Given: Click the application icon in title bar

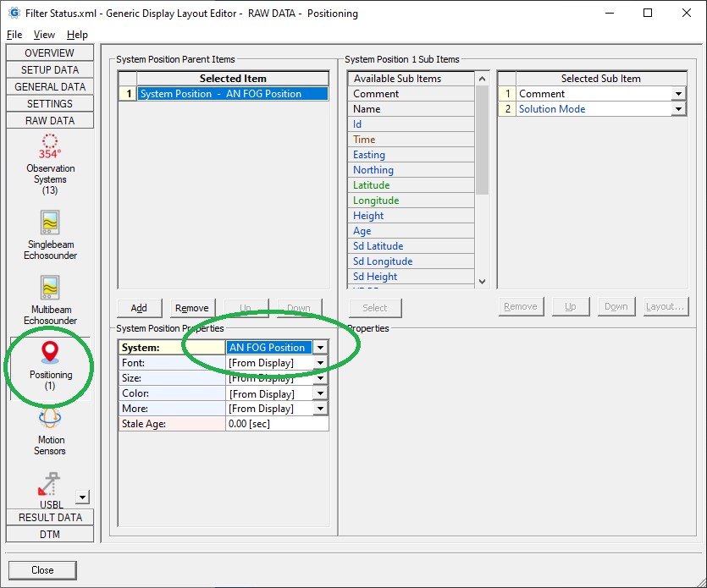Looking at the screenshot, I should pyautogui.click(x=14, y=14).
